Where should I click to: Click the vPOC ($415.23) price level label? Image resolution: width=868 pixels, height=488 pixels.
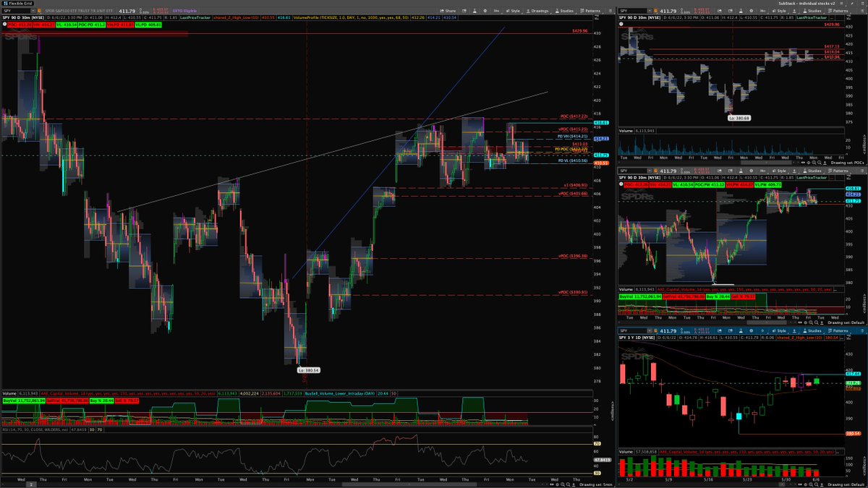point(573,129)
